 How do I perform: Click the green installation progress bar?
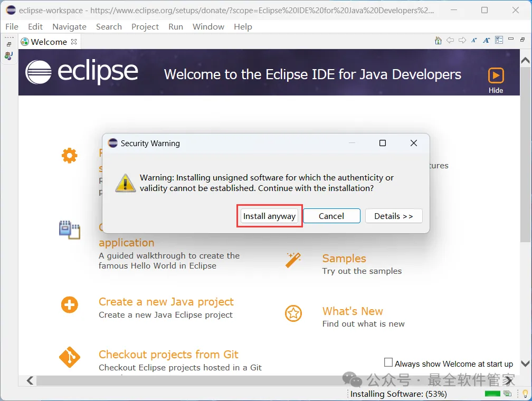tap(492, 394)
